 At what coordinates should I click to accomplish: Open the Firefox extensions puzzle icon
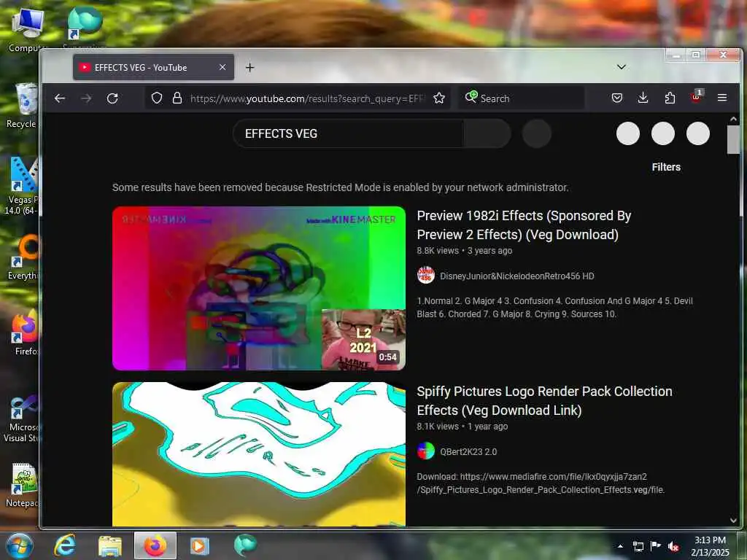(670, 98)
